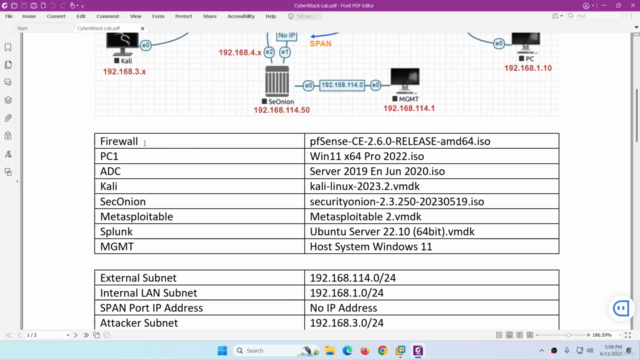This screenshot has height=360, width=640.
Task: Click the New blank document icon
Action: (x=43, y=6)
